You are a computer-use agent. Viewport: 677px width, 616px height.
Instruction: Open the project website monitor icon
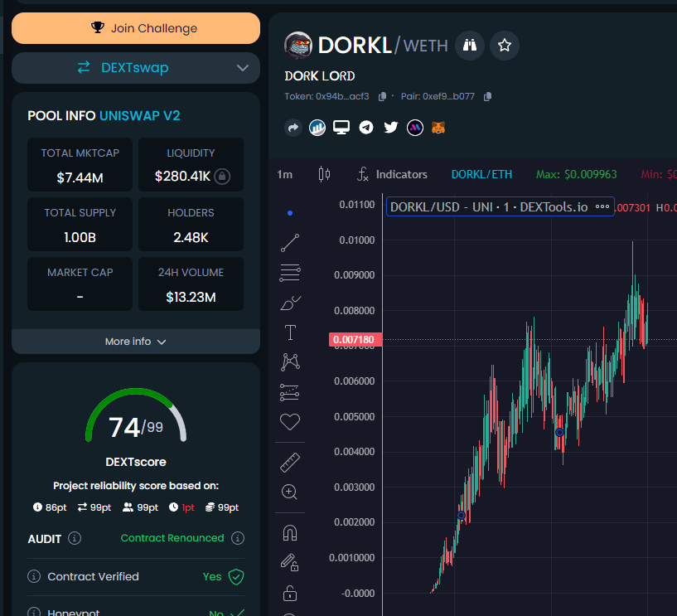[341, 128]
